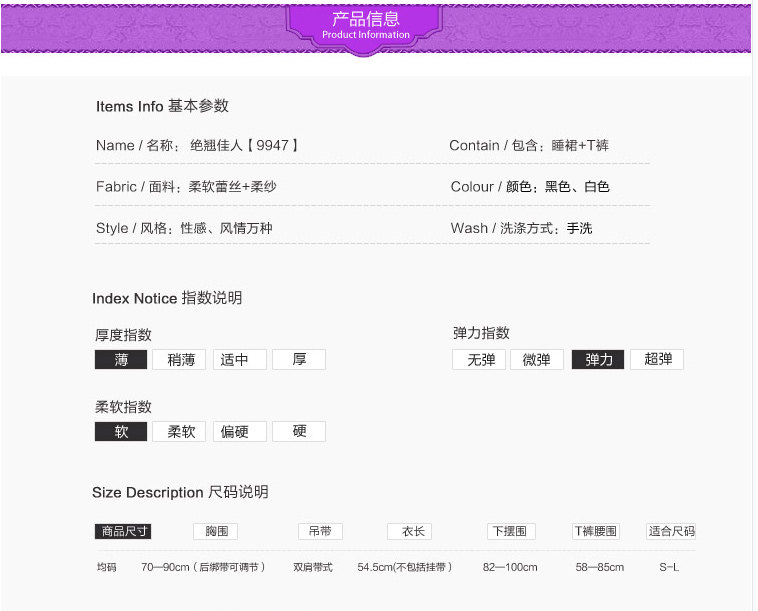Select the T裤腰围 column header
The width and height of the screenshot is (758, 611).
click(596, 531)
